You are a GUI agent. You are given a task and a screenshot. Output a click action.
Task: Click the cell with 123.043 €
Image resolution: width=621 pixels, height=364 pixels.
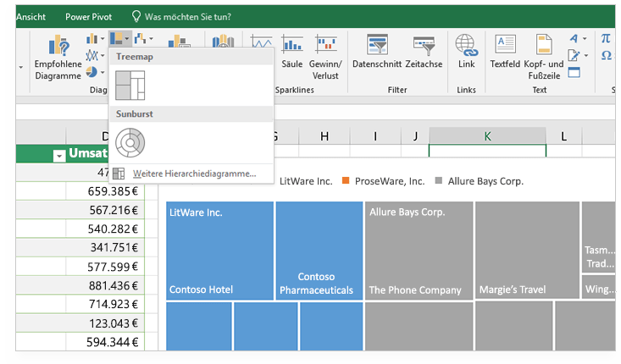(x=105, y=323)
